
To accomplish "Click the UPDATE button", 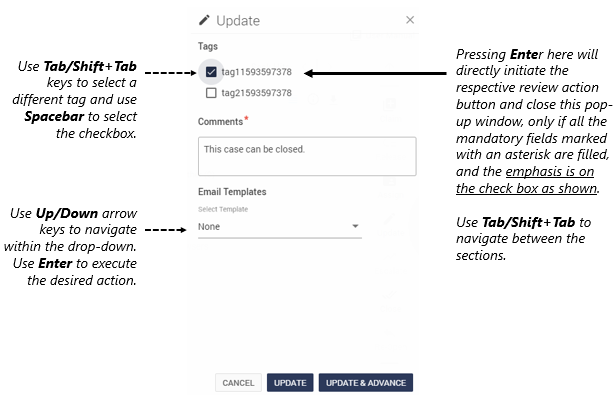I will pyautogui.click(x=290, y=383).
